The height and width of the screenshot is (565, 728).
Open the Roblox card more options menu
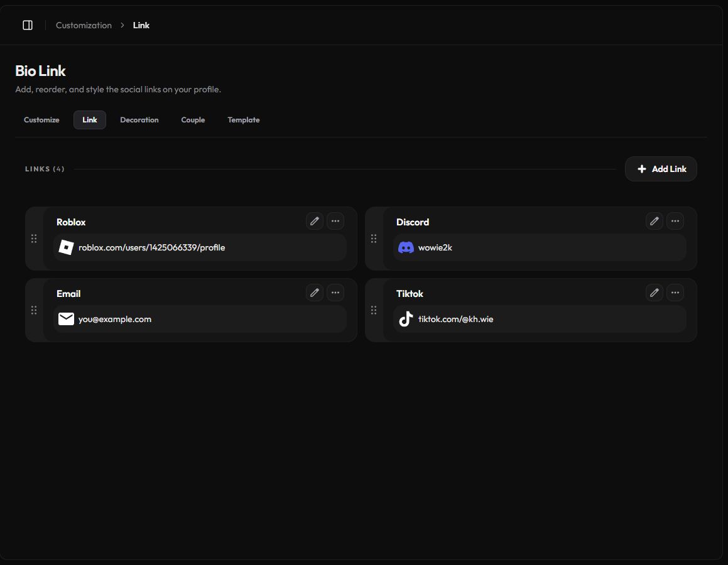(x=335, y=221)
